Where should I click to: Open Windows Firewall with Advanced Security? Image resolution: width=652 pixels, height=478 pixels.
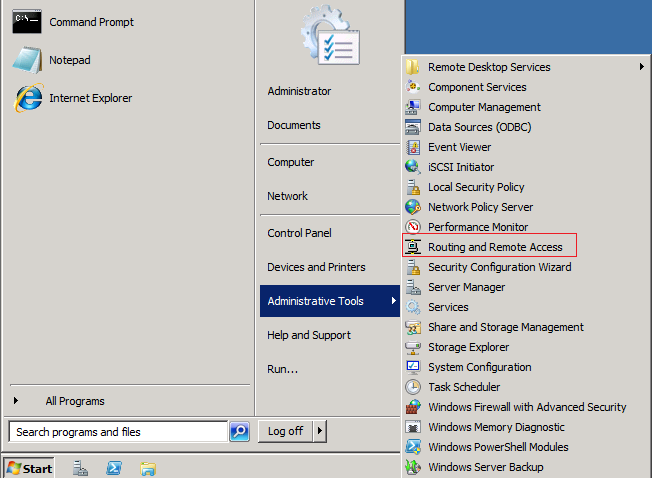526,407
